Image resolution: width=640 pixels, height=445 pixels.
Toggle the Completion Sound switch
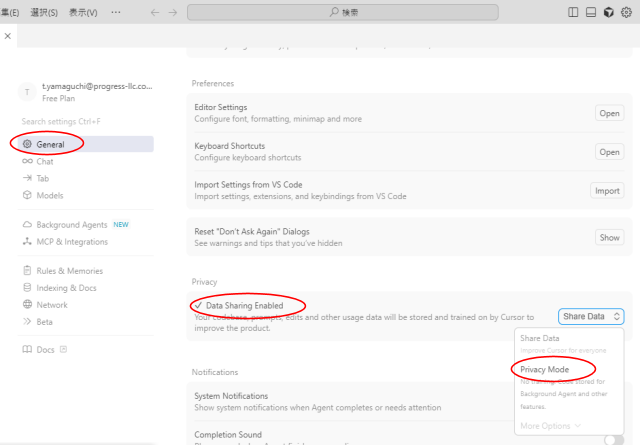pos(614,438)
